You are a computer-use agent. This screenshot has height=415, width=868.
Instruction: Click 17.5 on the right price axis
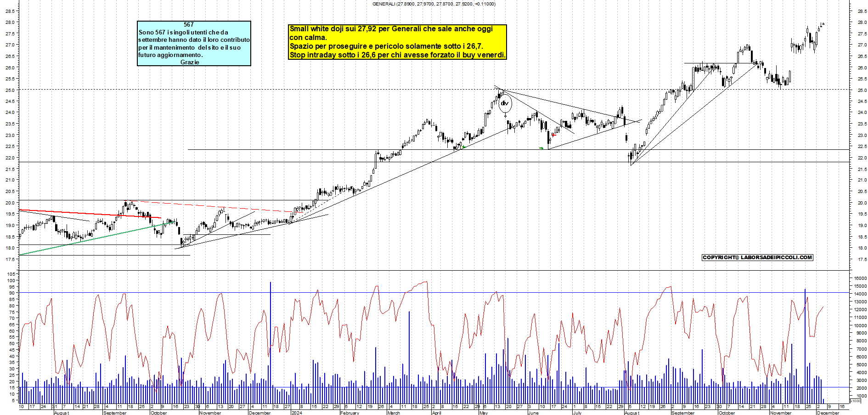point(862,260)
